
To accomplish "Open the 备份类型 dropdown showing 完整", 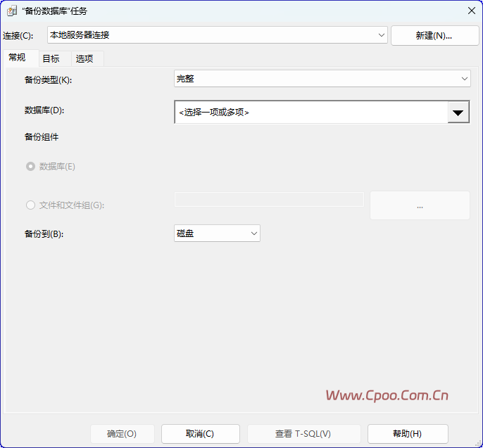I will pyautogui.click(x=322, y=79).
